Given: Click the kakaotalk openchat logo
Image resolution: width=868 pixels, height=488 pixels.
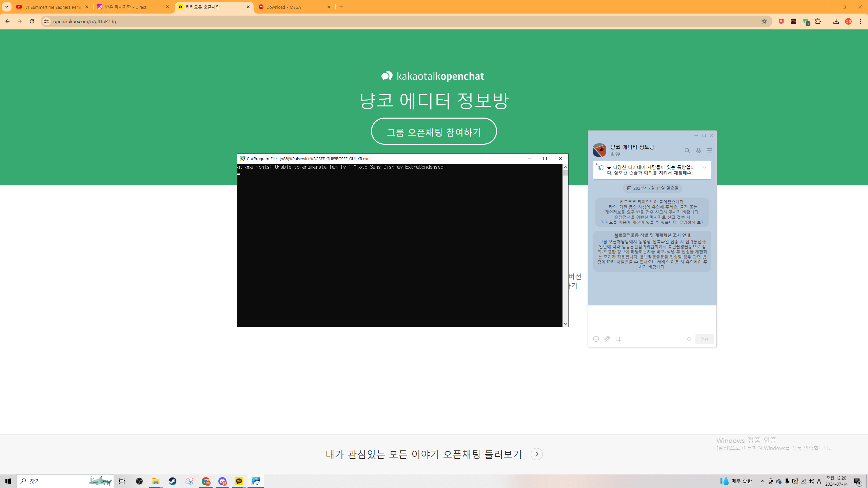Looking at the screenshot, I should point(433,76).
